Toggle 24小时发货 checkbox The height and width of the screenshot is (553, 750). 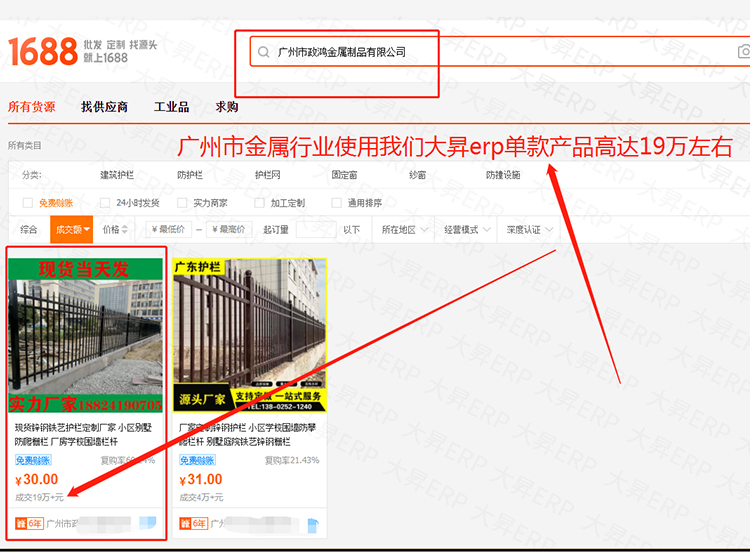105,203
